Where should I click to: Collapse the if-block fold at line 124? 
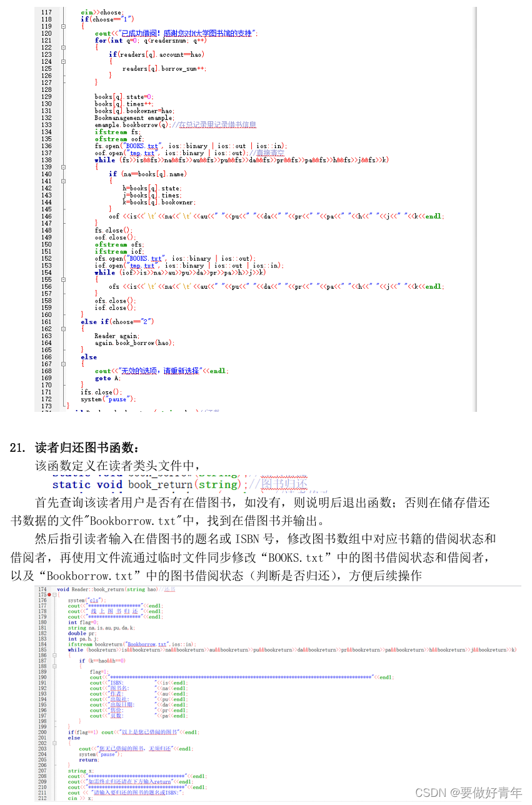click(63, 61)
